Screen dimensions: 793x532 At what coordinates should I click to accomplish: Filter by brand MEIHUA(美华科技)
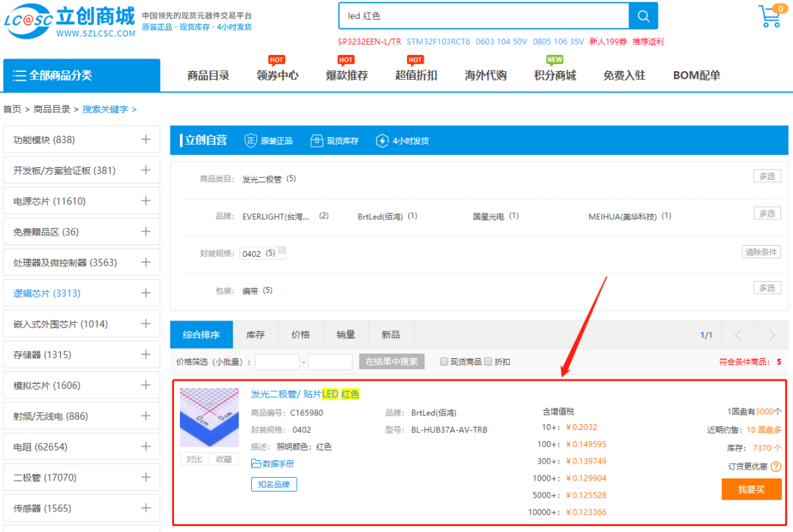pos(623,216)
